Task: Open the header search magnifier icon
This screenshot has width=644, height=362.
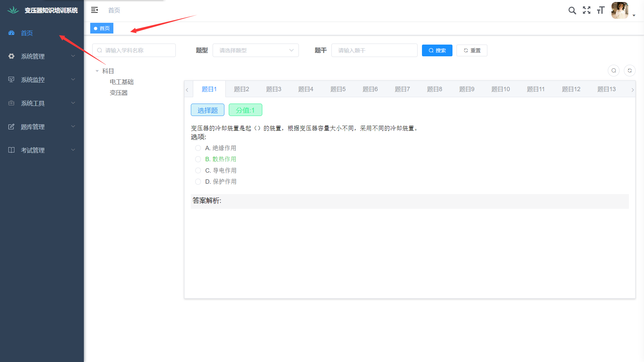Action: pyautogui.click(x=572, y=10)
